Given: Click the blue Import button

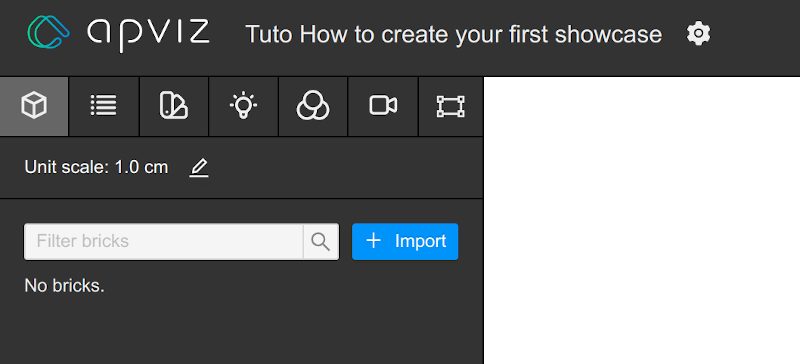Looking at the screenshot, I should (x=405, y=241).
